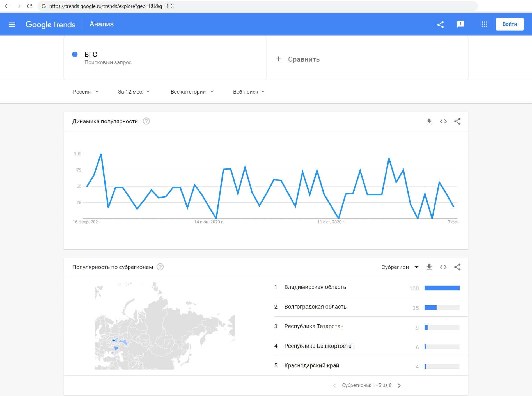Select Владимирская область in subregion list

click(315, 287)
